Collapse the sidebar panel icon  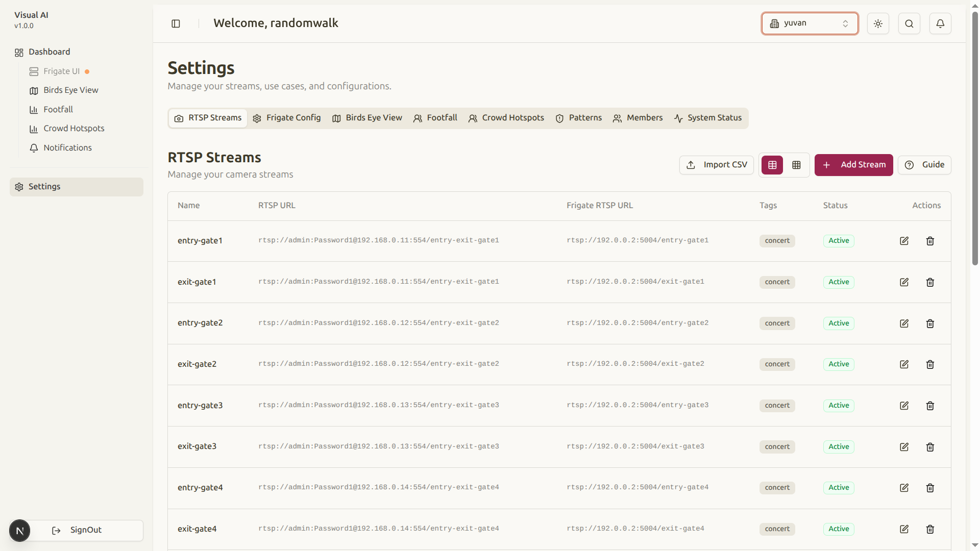click(176, 23)
